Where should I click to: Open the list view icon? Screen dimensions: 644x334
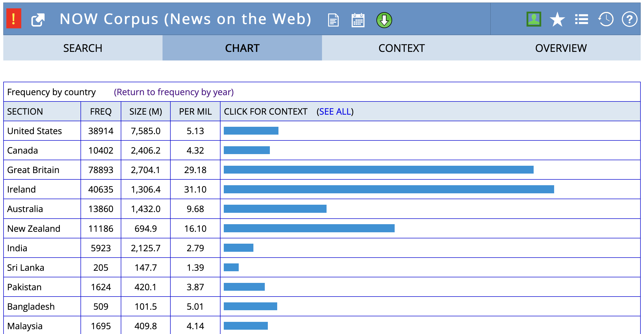(581, 19)
